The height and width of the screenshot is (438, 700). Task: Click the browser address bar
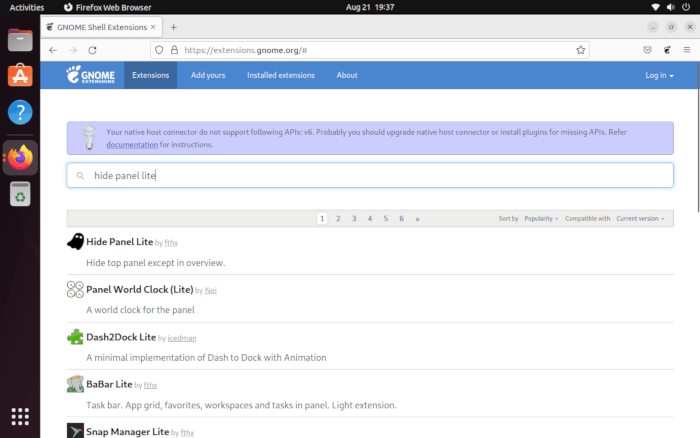(x=370, y=50)
